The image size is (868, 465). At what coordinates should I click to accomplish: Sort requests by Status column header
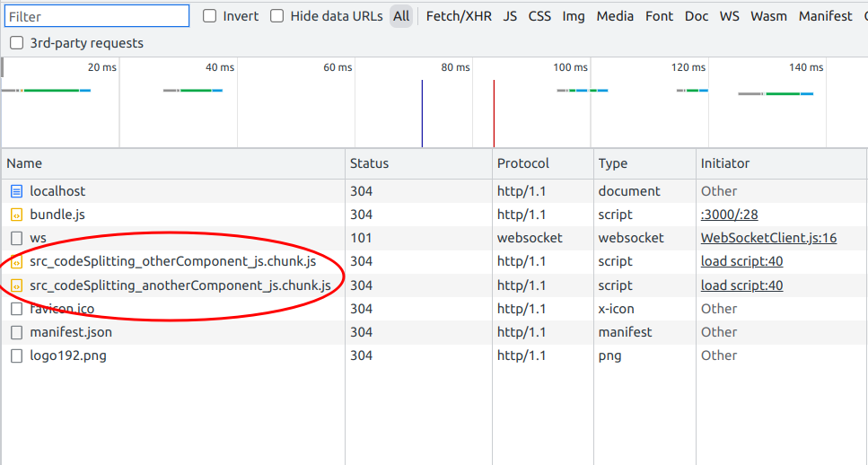[x=369, y=163]
